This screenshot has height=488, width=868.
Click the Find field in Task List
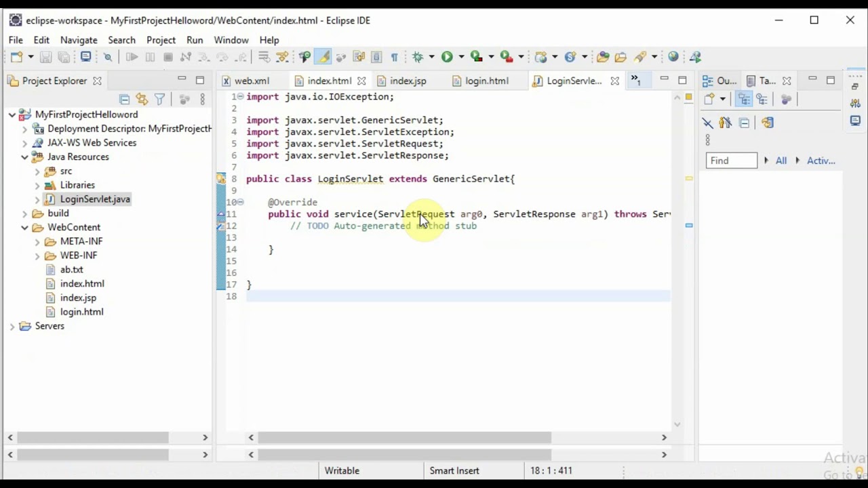731,161
